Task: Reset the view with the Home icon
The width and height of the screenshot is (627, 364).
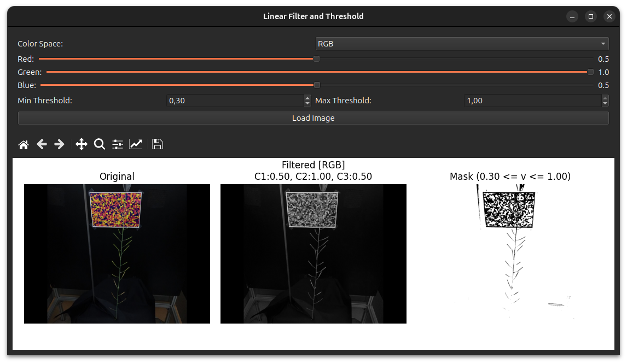Action: [24, 144]
